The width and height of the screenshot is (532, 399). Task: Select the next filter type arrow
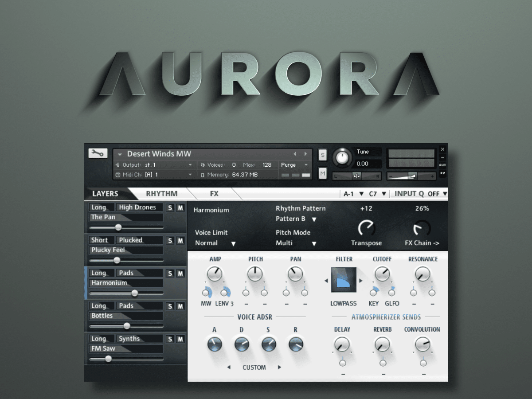(361, 281)
